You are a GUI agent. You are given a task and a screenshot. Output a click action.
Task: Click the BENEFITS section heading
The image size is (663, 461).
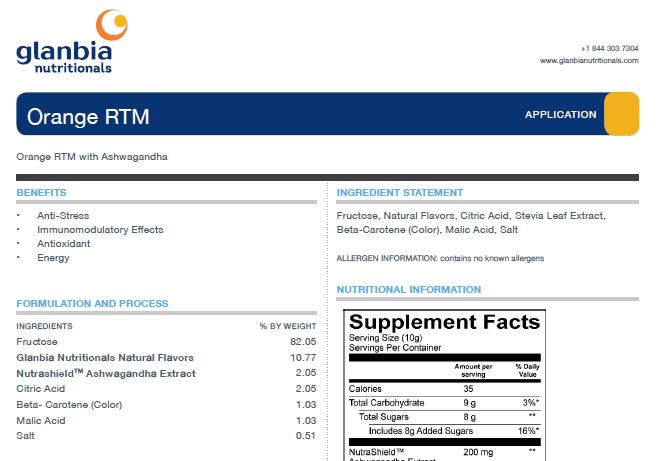point(41,192)
